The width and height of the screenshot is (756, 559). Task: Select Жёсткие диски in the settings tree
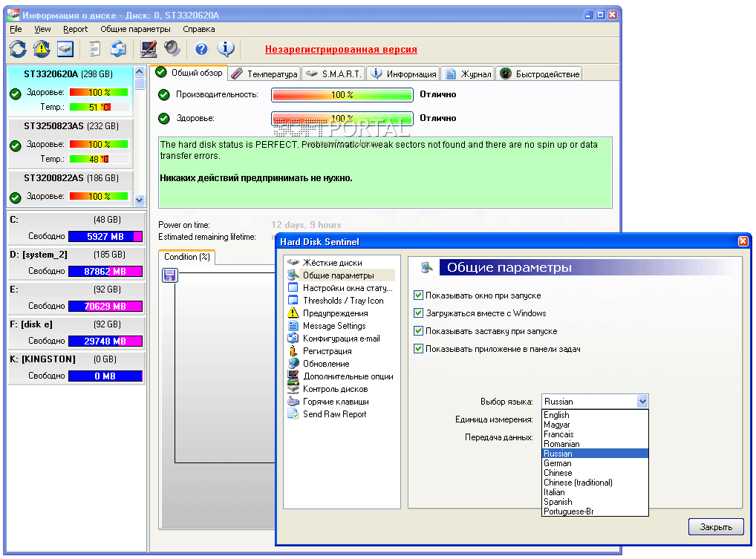click(332, 263)
